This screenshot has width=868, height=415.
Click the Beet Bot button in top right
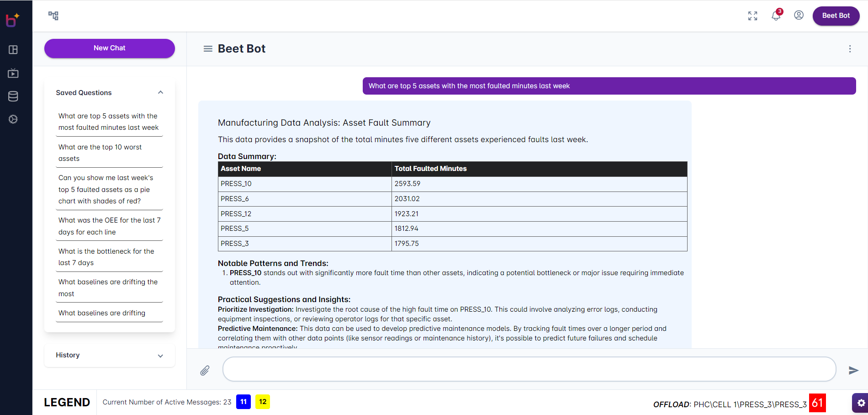pos(836,16)
